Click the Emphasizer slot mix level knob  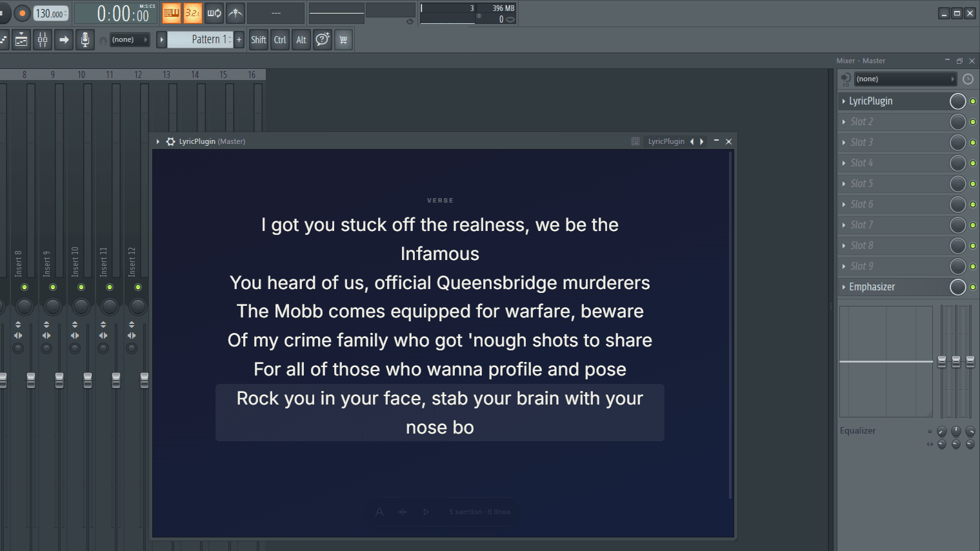tap(958, 287)
